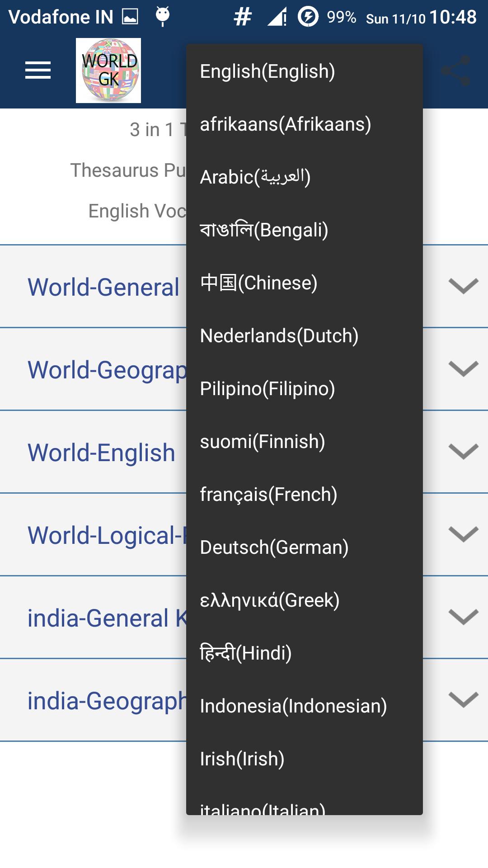
Task: Expand the World-Geography section chevron
Action: click(463, 369)
